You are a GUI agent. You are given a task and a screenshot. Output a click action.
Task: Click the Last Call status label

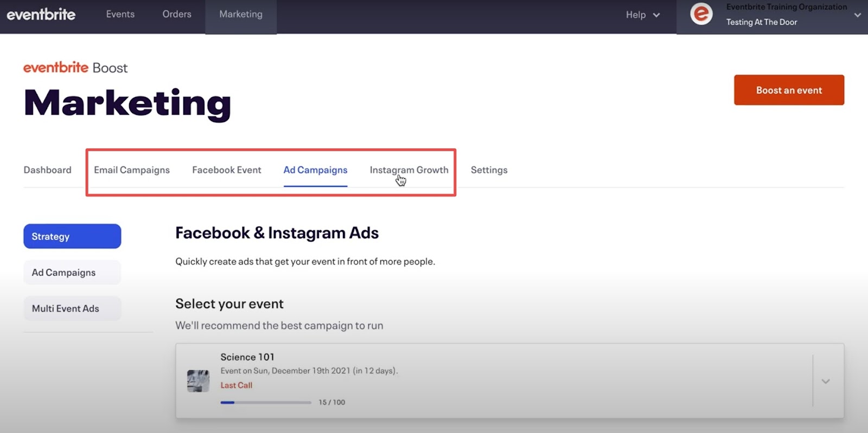click(x=237, y=385)
